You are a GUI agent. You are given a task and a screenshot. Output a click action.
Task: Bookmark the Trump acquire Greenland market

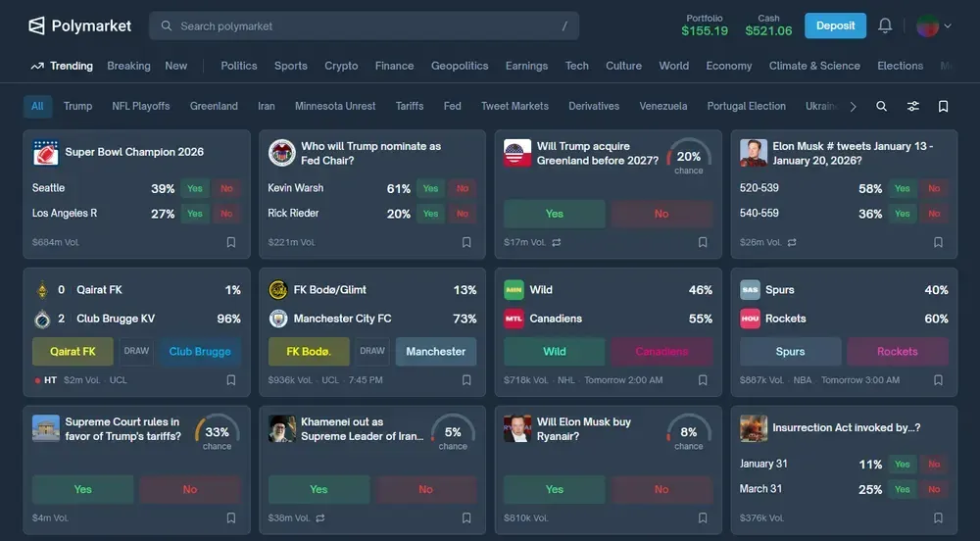point(703,242)
